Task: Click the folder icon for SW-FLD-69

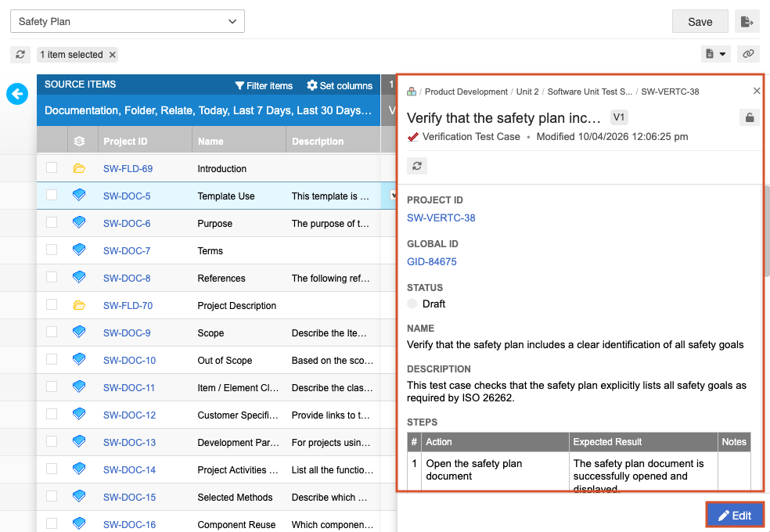Action: coord(79,168)
